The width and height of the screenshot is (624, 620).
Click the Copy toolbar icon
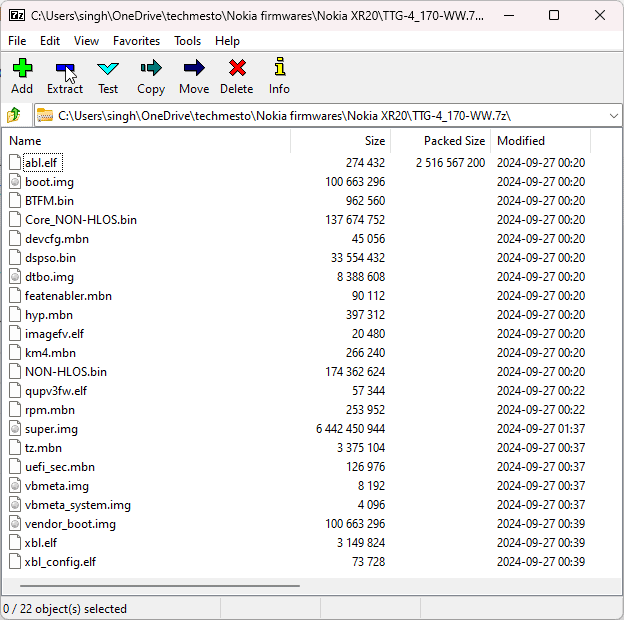pyautogui.click(x=151, y=76)
